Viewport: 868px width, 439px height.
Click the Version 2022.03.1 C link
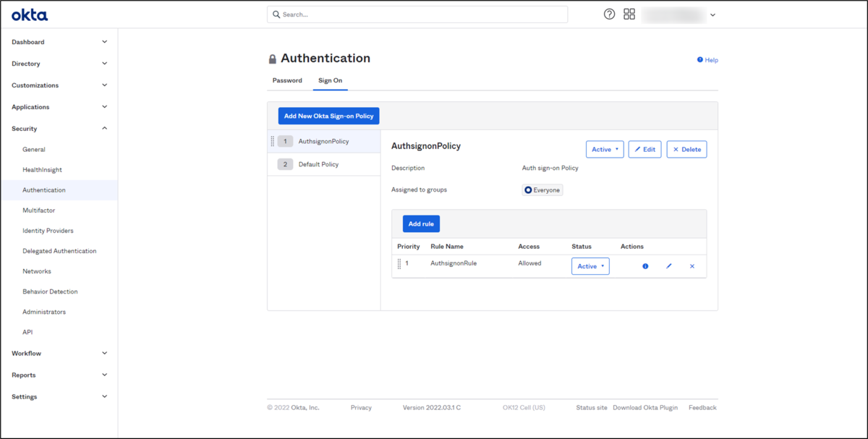point(432,408)
